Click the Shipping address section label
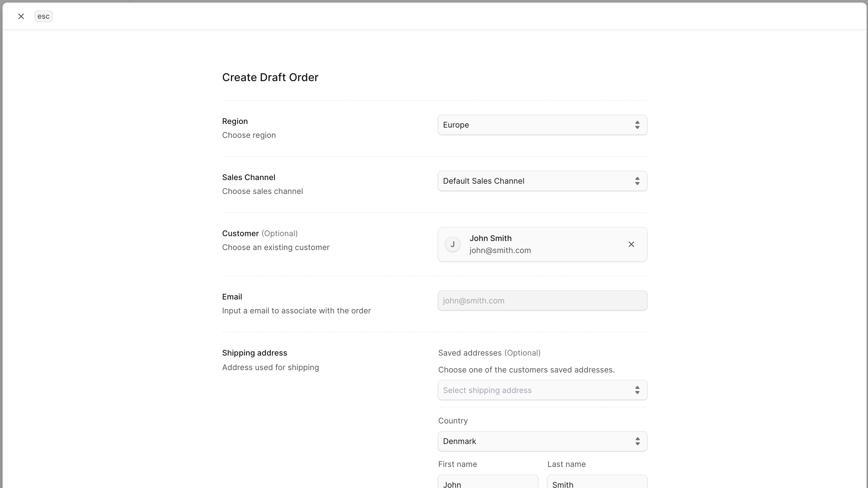 254,353
